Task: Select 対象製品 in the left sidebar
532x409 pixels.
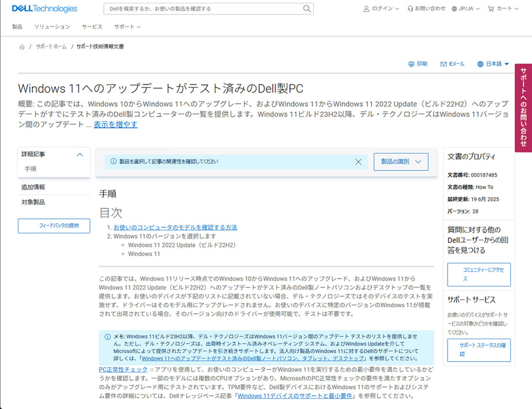Action: click(x=34, y=204)
